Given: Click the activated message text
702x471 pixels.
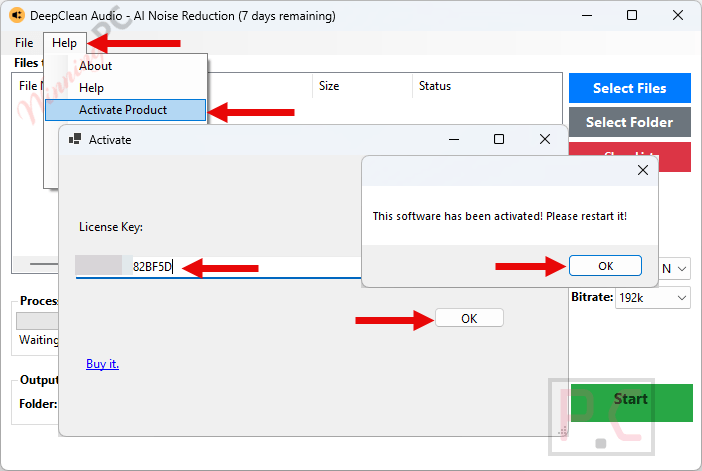Looking at the screenshot, I should click(500, 216).
